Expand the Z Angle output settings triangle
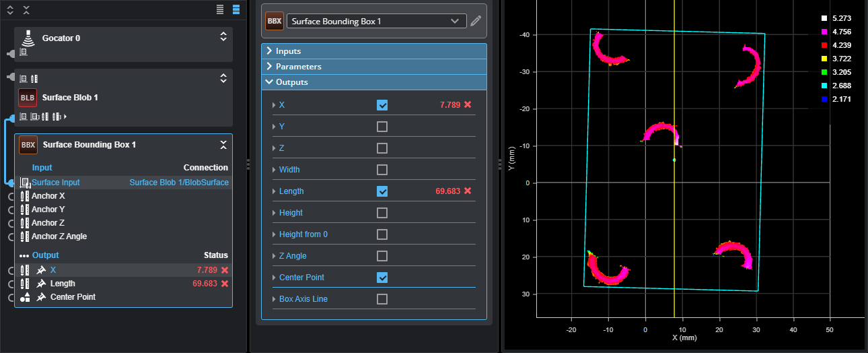868x353 pixels. click(274, 256)
